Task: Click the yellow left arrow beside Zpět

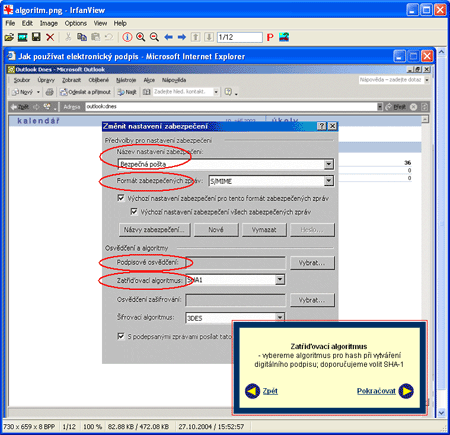Action: [252, 391]
